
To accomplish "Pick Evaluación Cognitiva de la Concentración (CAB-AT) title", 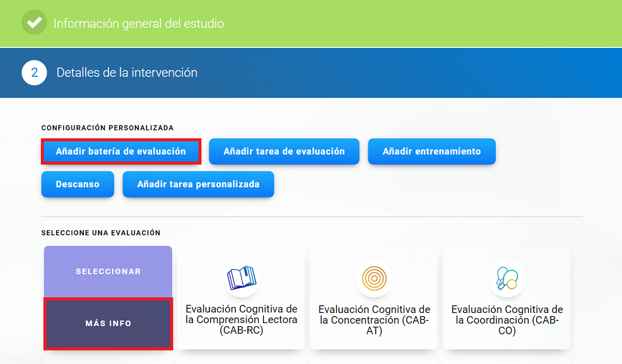I will coord(374,320).
